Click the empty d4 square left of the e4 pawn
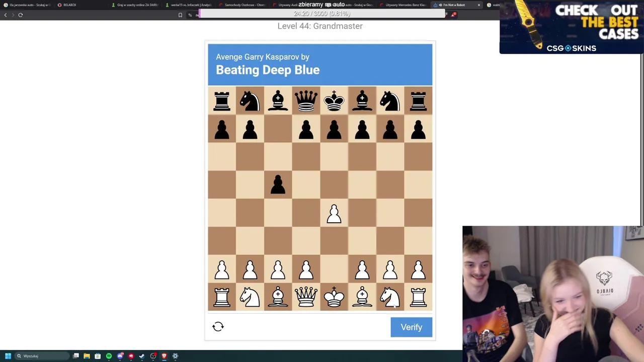The image size is (644, 362). [x=306, y=213]
